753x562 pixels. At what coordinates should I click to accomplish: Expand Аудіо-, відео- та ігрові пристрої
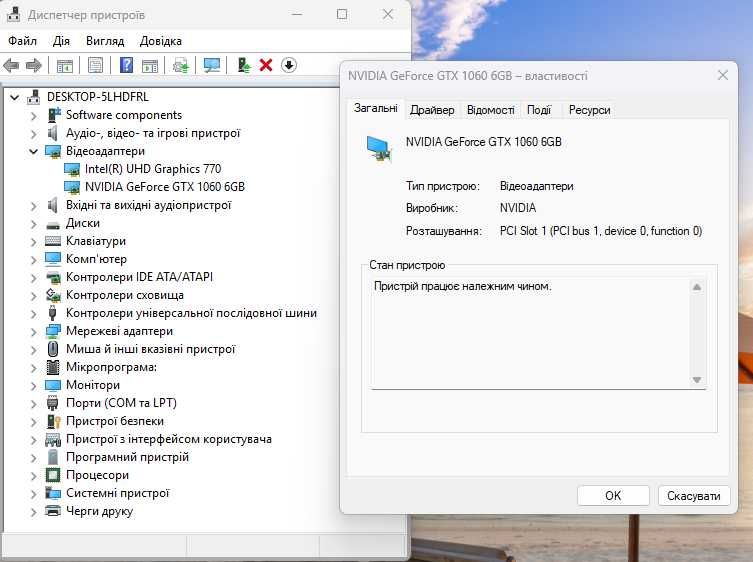click(33, 134)
